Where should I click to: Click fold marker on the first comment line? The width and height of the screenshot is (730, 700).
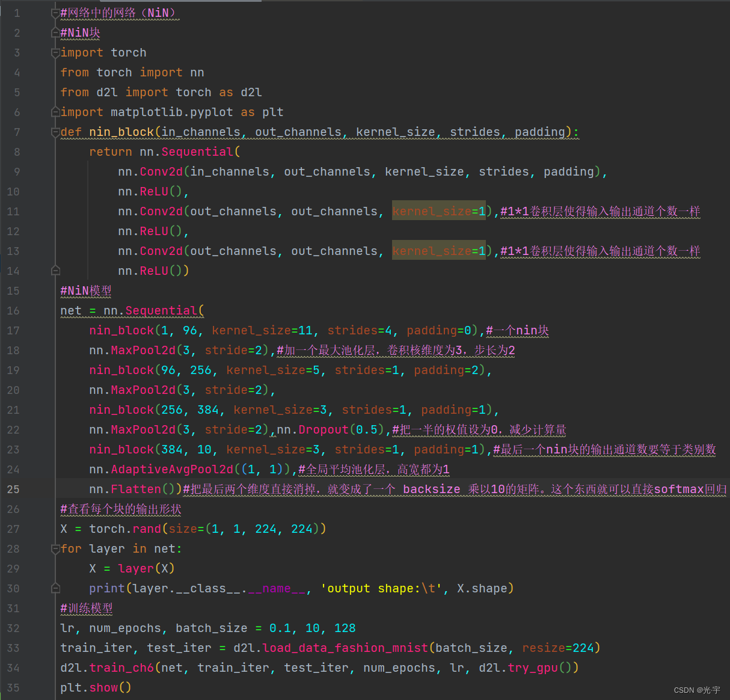click(55, 13)
